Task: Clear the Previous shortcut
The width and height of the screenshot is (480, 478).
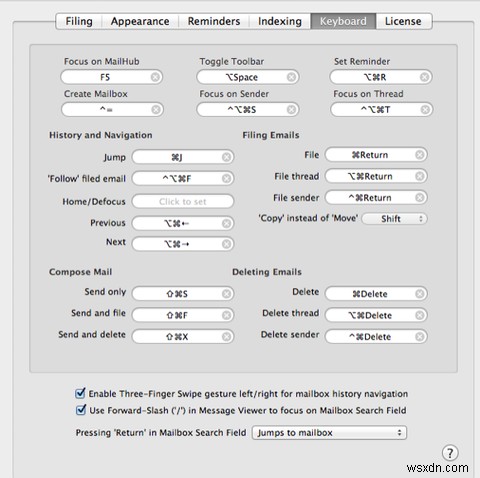Action: pos(226,223)
